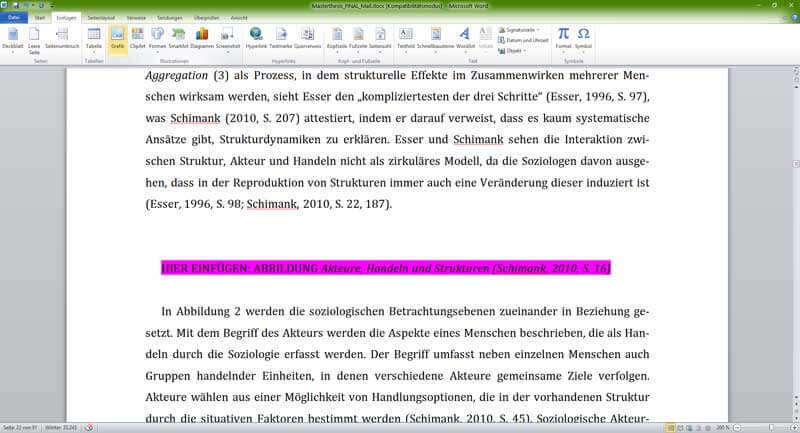The width and height of the screenshot is (800, 433).
Task: Switch to the Sendungen tab
Action: (x=169, y=18)
